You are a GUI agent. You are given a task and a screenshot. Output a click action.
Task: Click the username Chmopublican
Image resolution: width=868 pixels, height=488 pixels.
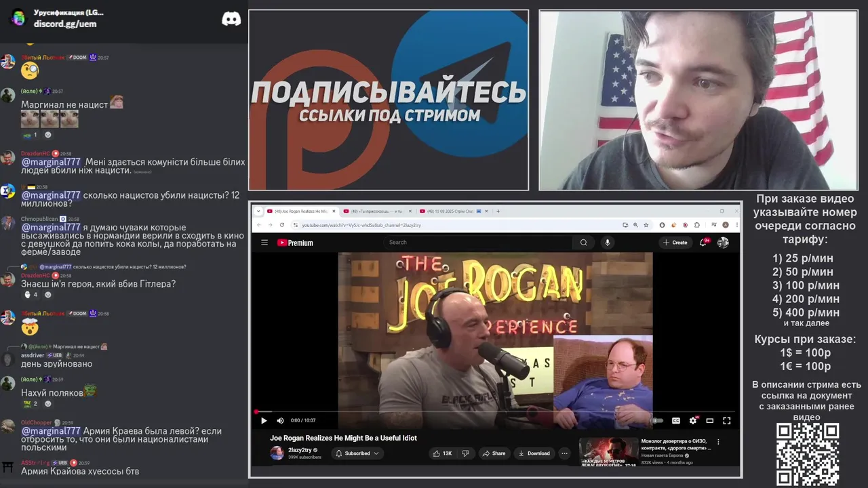[x=39, y=219]
